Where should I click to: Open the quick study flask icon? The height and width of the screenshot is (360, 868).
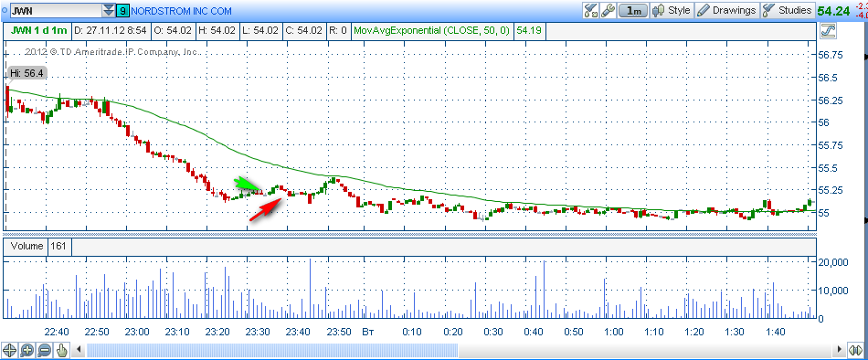[x=590, y=11]
